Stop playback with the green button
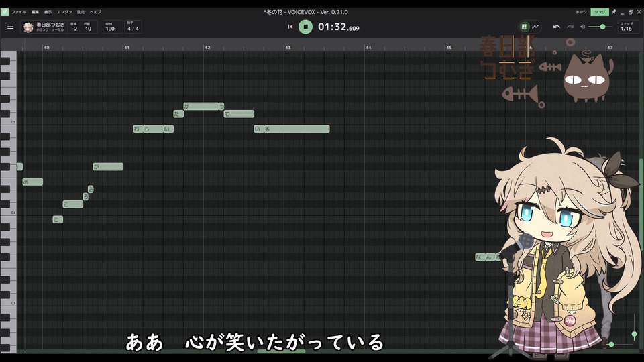The image size is (644, 362). coord(305,27)
